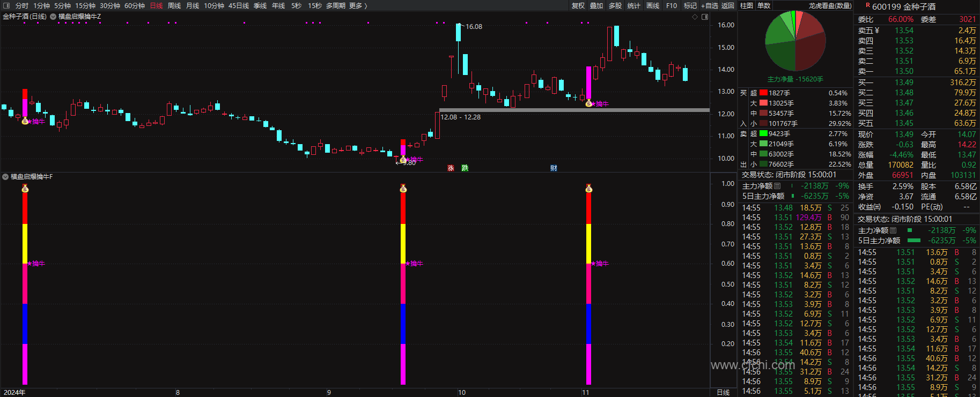
Task: Add stock via +自选 button
Action: [x=710, y=5]
